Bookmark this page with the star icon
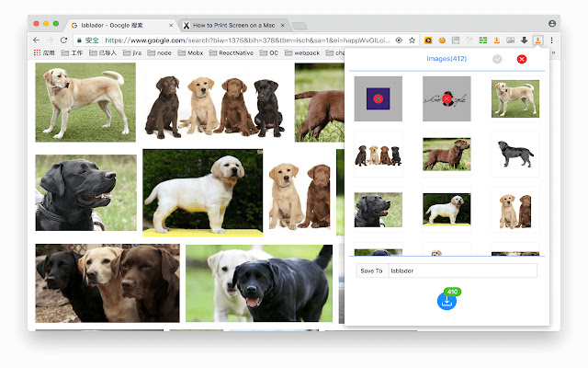Image resolution: width=588 pixels, height=368 pixels. pos(413,40)
